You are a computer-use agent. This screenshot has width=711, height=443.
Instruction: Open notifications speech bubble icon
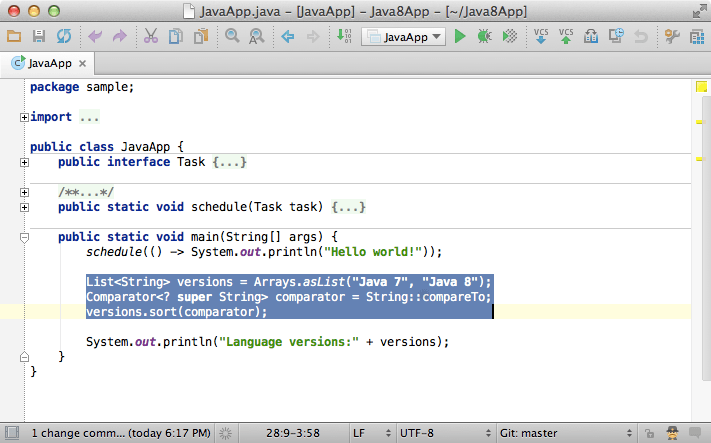click(x=695, y=433)
